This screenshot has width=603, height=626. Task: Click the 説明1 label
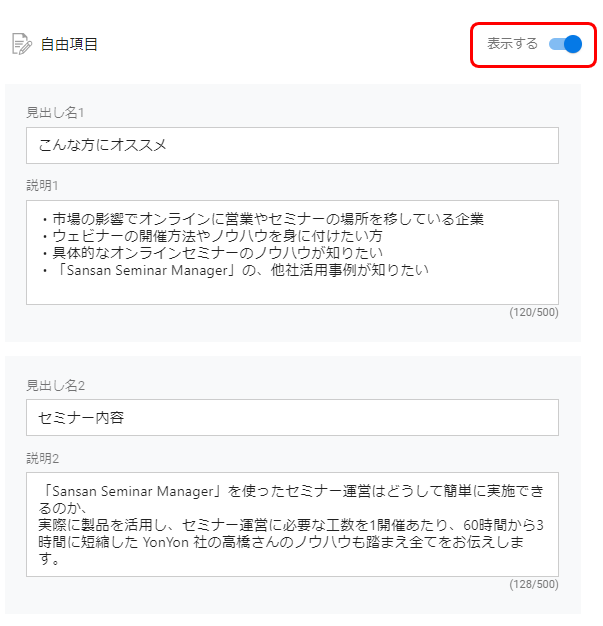pyautogui.click(x=42, y=186)
